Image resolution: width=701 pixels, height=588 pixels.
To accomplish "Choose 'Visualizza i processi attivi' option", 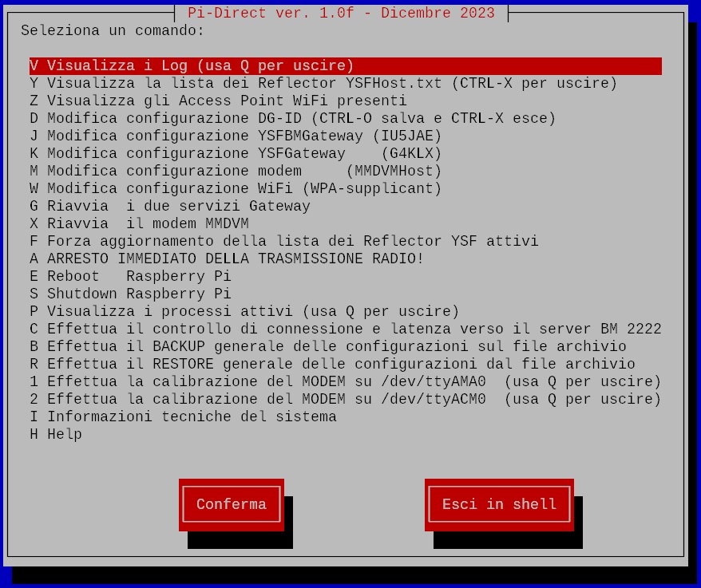I will pos(244,311).
